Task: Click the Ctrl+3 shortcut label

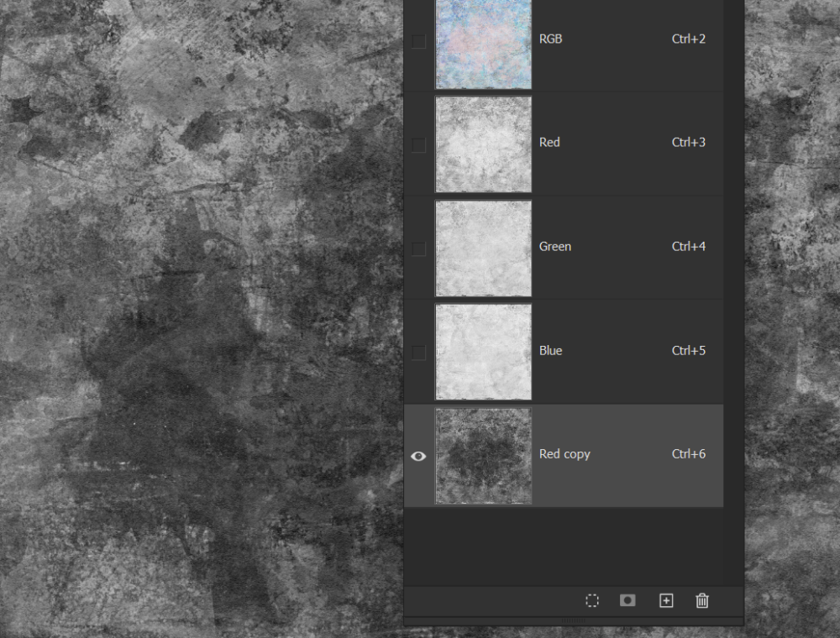Action: tap(689, 143)
